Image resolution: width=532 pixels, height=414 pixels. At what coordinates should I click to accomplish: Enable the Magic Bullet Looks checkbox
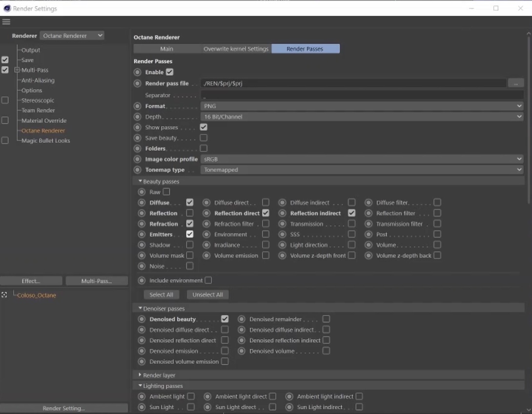[x=5, y=140]
